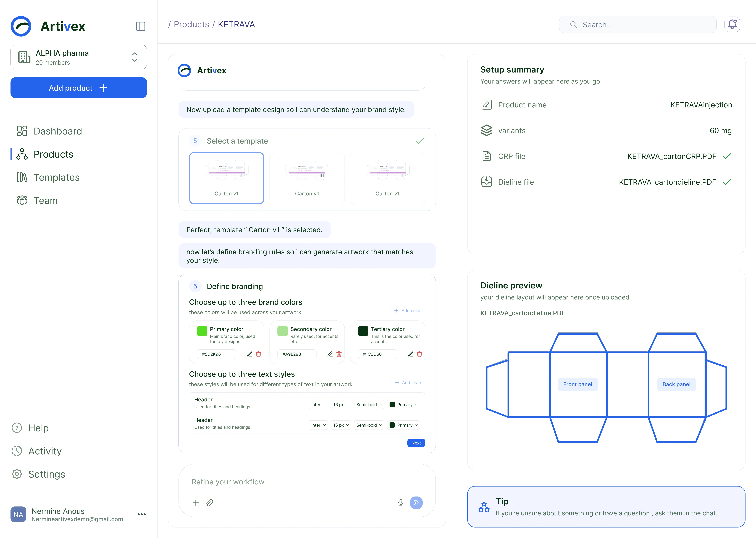Click Add color button
This screenshot has width=756, height=538.
[x=407, y=311]
